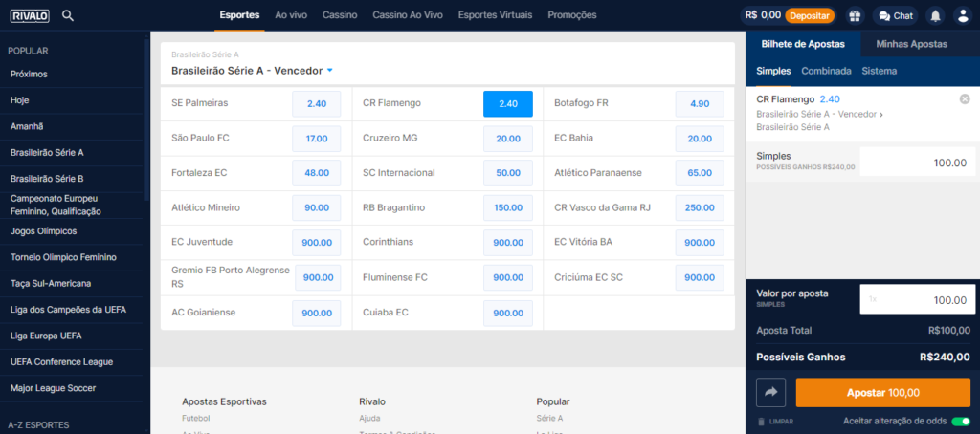Click the Simples stake input field
Image resolution: width=980 pixels, height=434 pixels.
(x=918, y=162)
